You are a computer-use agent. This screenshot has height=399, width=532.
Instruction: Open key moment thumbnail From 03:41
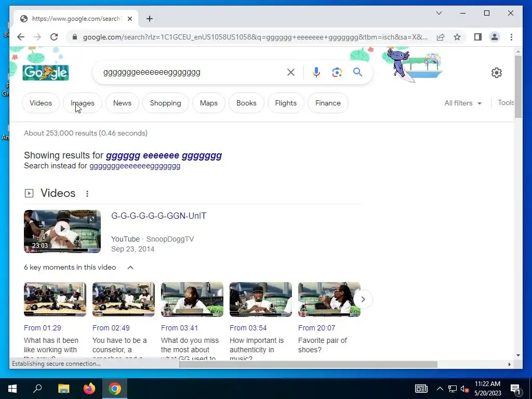(192, 299)
